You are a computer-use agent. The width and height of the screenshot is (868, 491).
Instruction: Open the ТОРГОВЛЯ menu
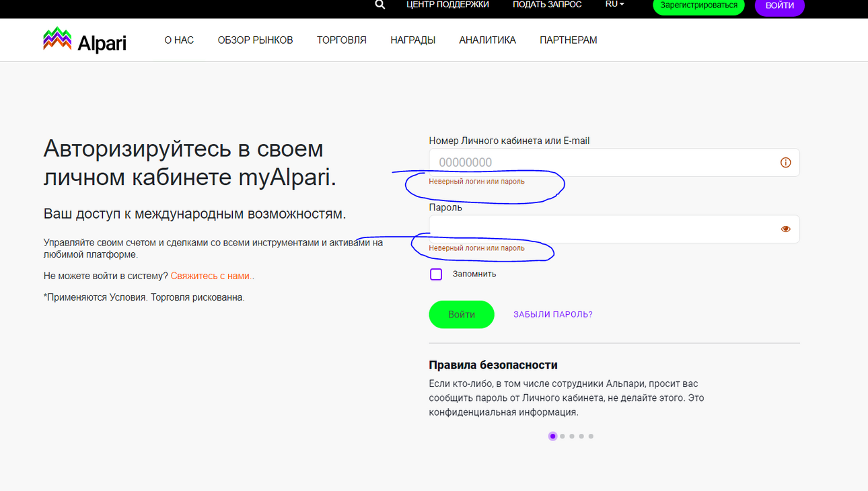click(x=342, y=40)
